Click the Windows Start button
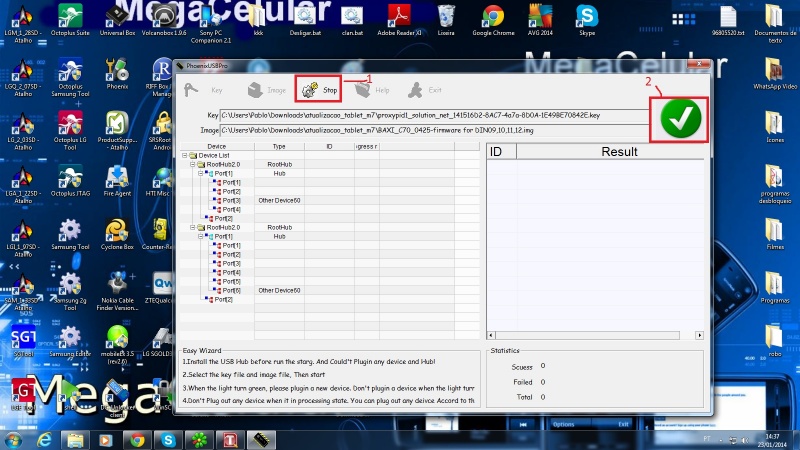Image resolution: width=800 pixels, height=450 pixels. click(x=13, y=440)
